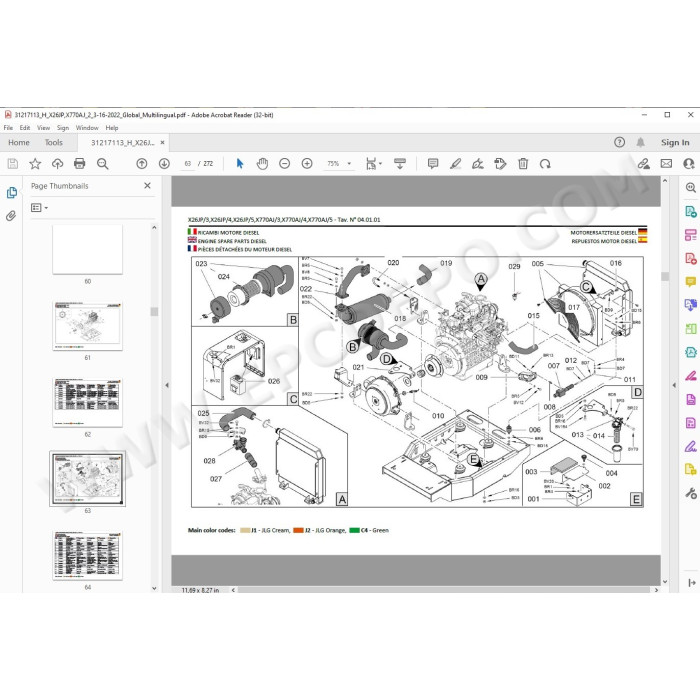Rotate the page view

point(545,164)
